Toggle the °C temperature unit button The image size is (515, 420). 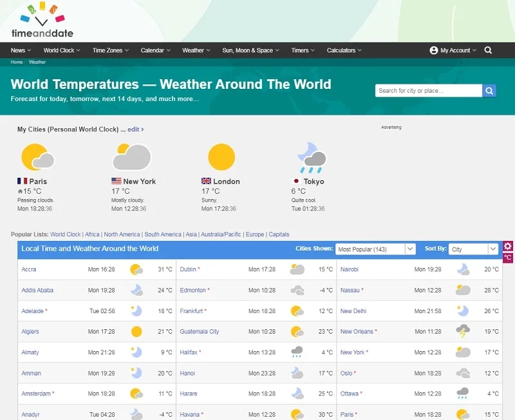click(x=508, y=257)
